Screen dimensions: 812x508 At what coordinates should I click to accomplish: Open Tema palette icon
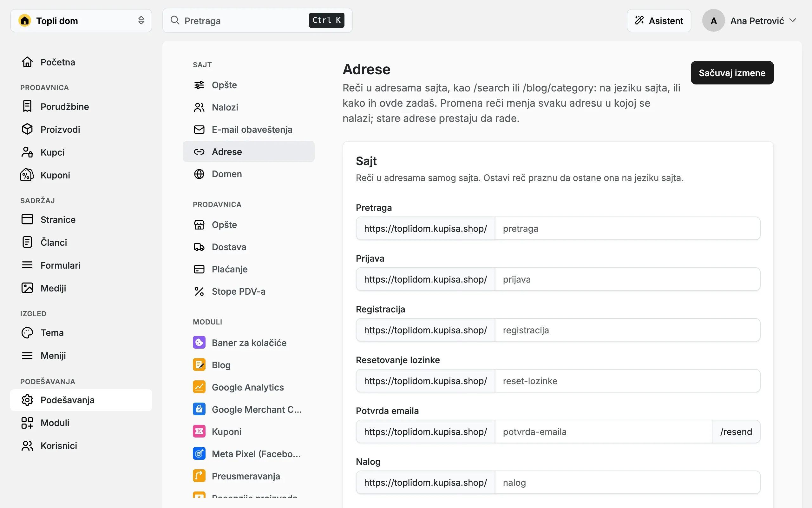(27, 332)
